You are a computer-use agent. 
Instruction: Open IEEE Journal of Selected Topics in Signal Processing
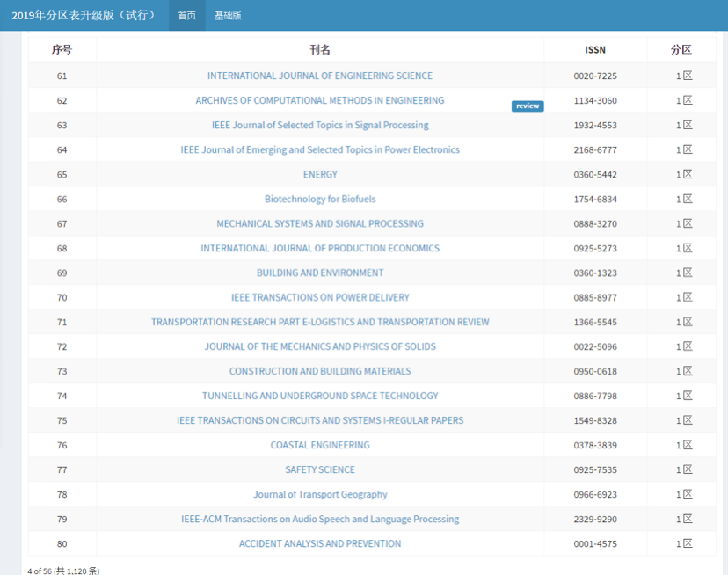coord(320,125)
